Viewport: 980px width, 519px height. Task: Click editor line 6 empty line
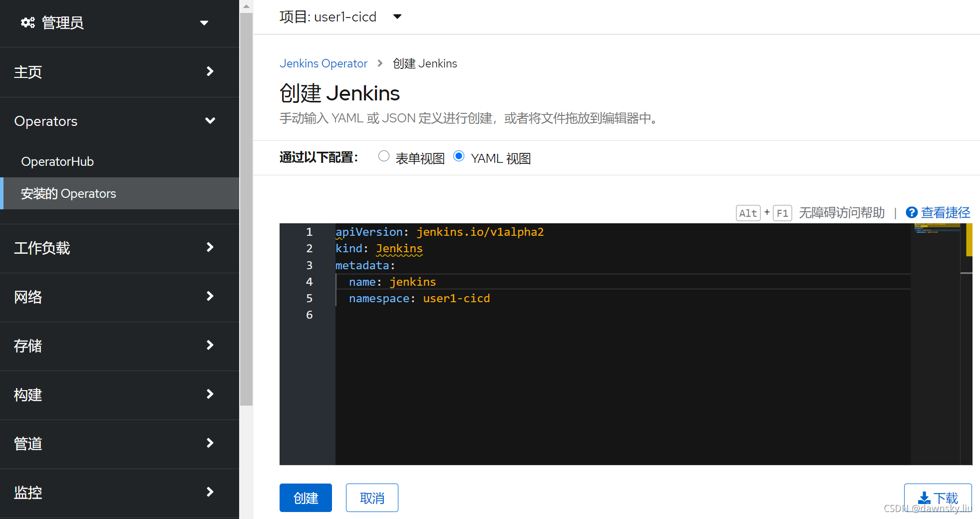point(623,315)
